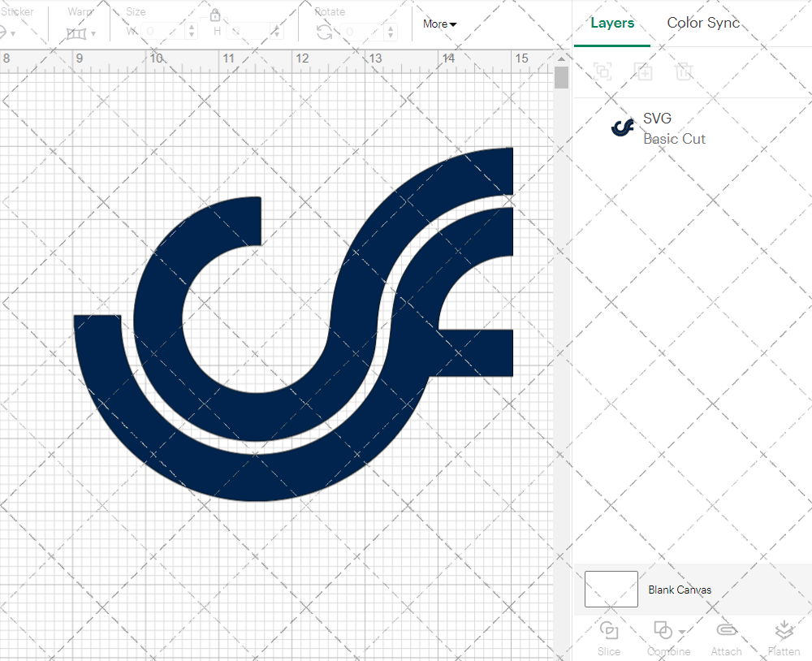Viewport: 812px width, 661px height.
Task: Select the Warp tool icon
Action: 76,32
